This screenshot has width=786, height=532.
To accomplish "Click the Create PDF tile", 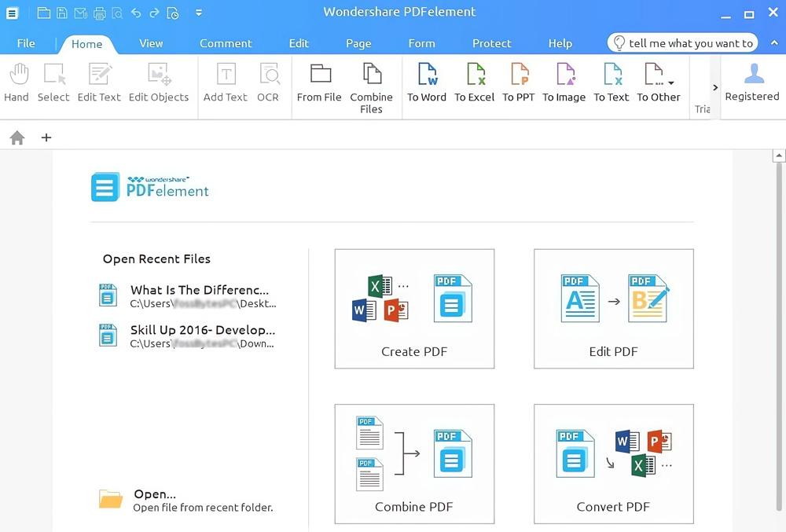I will (x=414, y=309).
